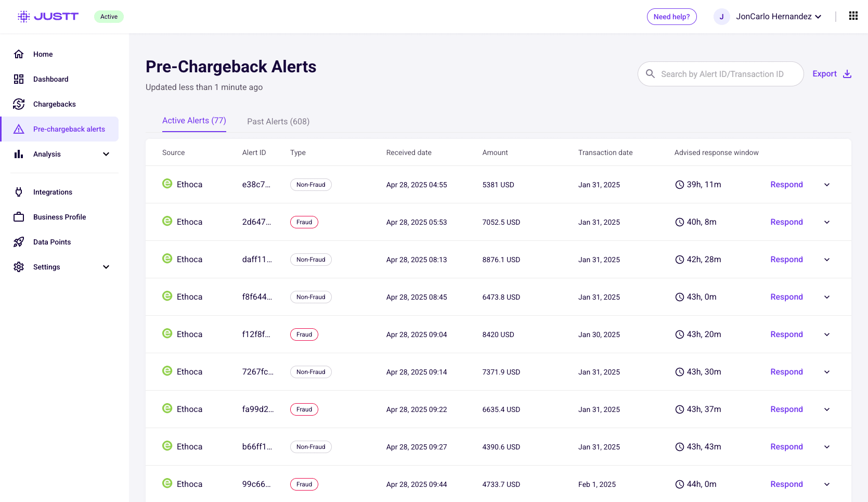Click the Pre-chargeback alerts warning icon
The image size is (868, 502).
point(19,129)
